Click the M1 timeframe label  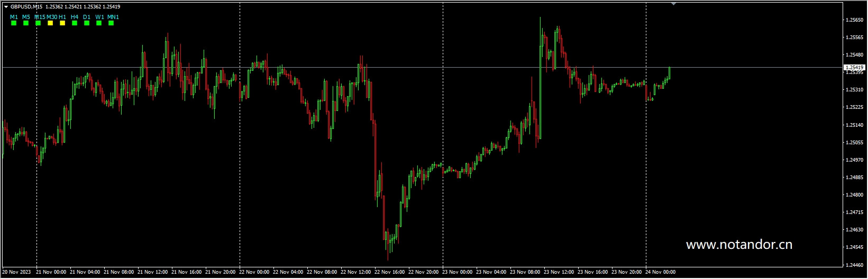[14, 17]
